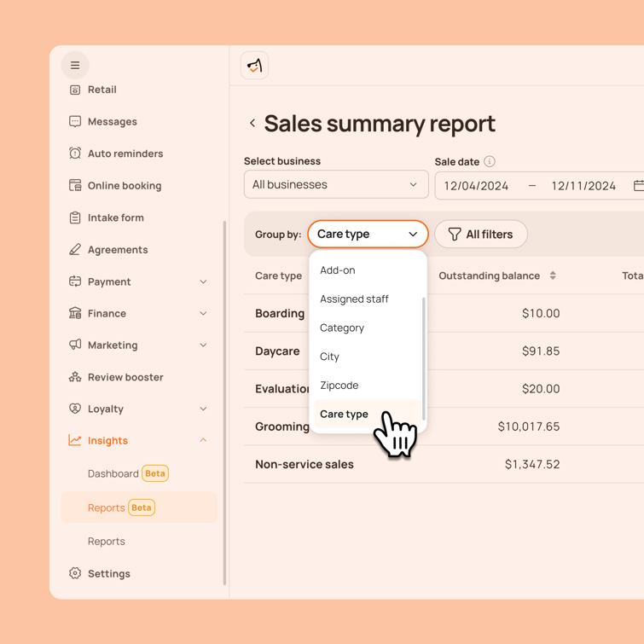Click the Loyalty heart icon

click(x=75, y=409)
